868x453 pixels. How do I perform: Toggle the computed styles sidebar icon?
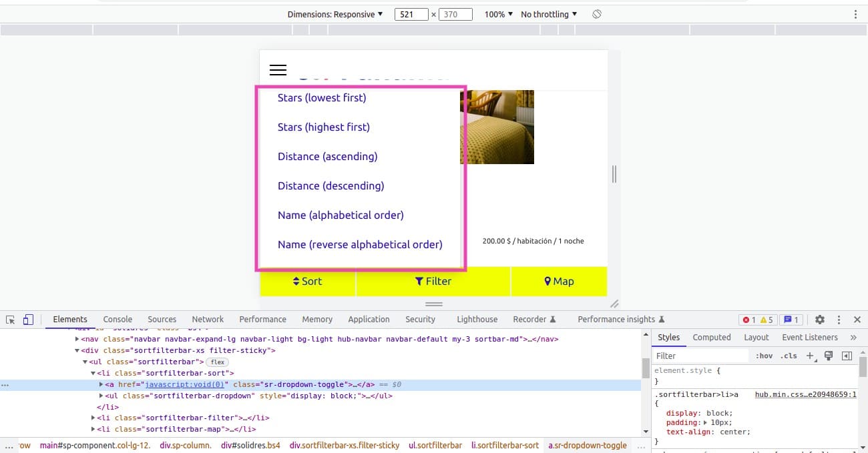pos(847,356)
